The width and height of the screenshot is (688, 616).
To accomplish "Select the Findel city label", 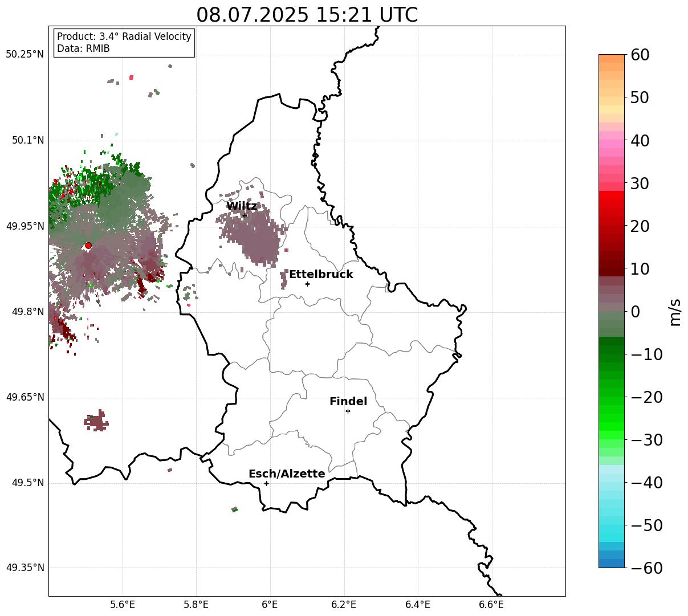I will pyautogui.click(x=348, y=402).
